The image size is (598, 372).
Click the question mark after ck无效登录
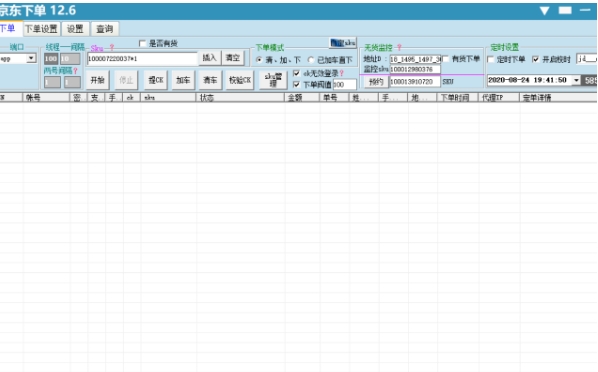tap(342, 73)
